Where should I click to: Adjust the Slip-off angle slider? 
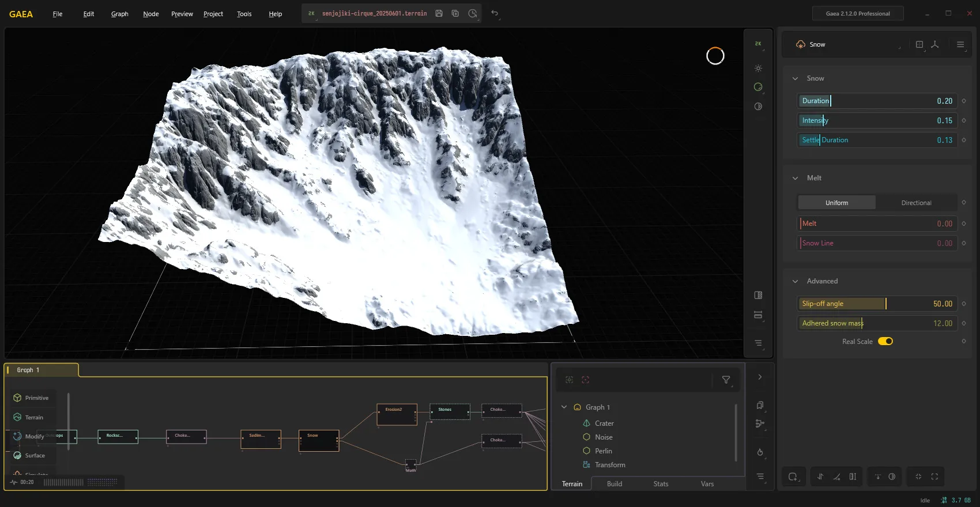tap(877, 304)
